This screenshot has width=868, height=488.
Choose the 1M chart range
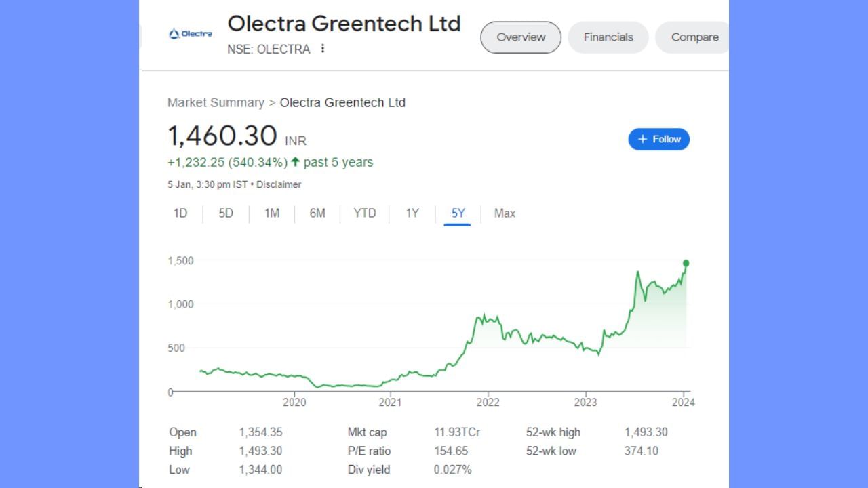(272, 213)
